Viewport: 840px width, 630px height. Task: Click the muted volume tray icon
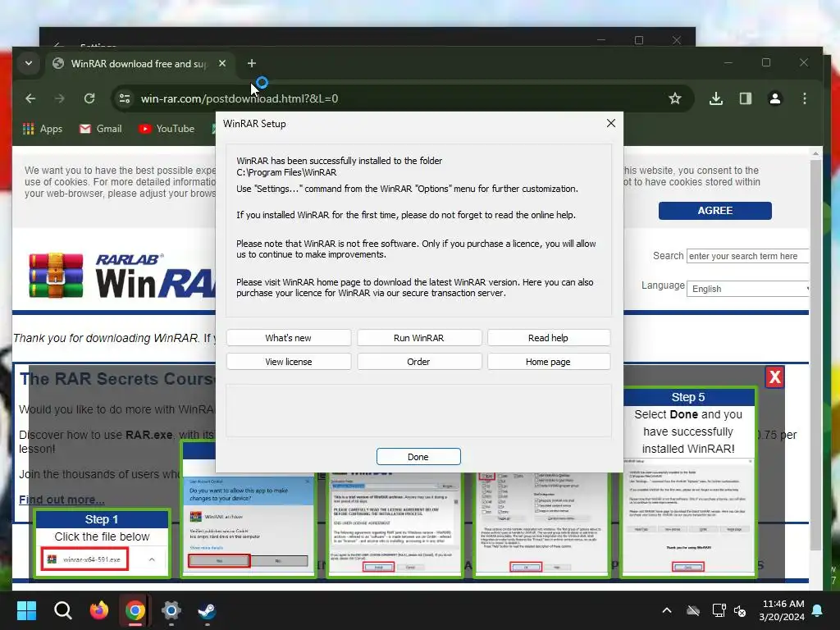point(740,610)
